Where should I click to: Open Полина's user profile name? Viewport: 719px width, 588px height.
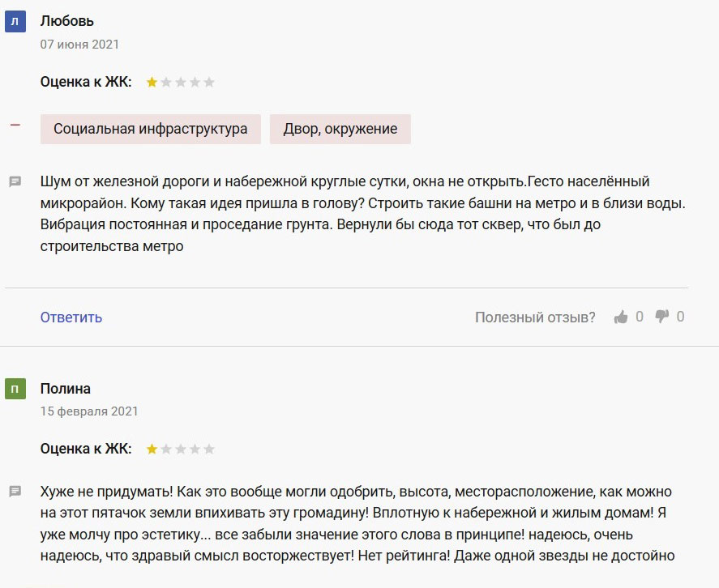[x=65, y=389]
